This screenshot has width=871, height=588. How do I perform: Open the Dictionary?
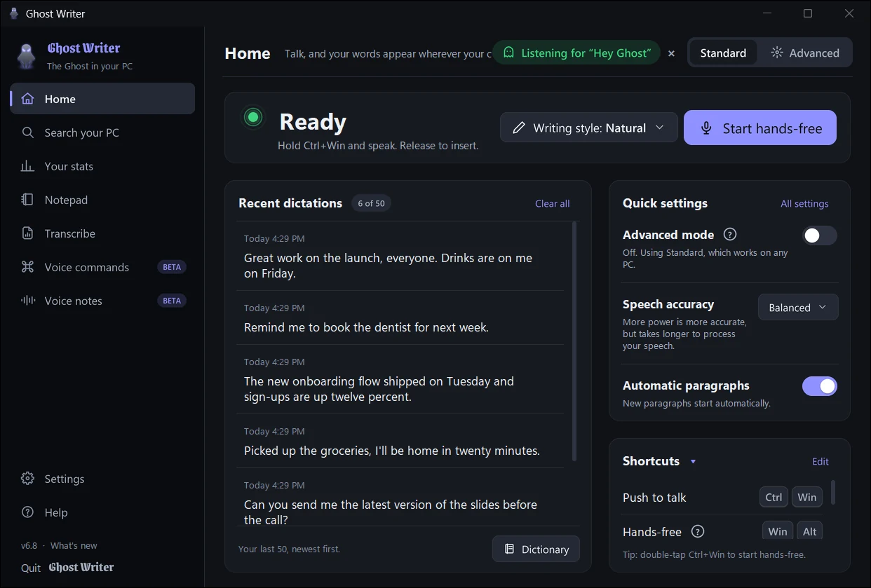coord(536,549)
